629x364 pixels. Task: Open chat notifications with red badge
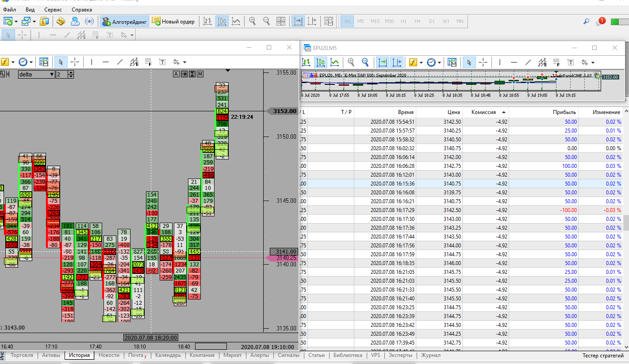600,21
